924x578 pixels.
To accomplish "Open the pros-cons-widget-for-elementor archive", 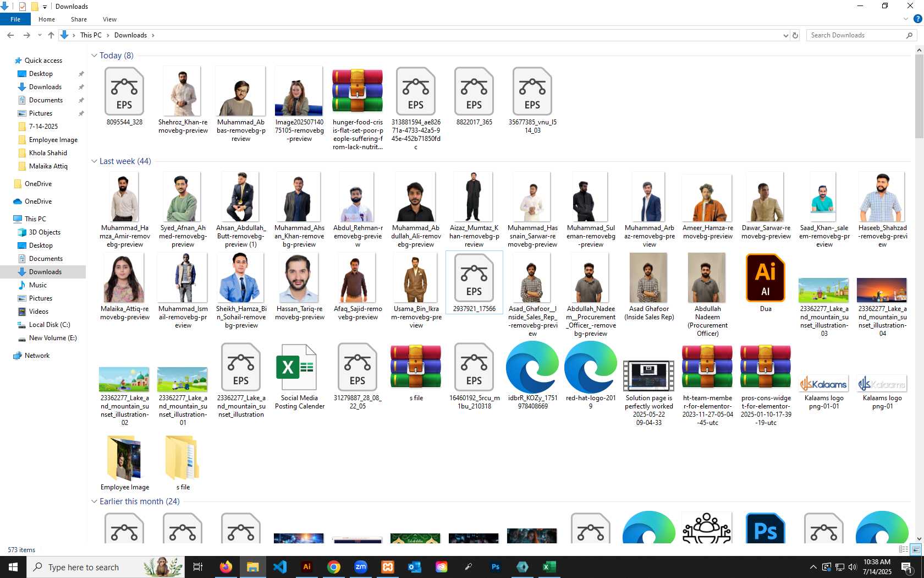I will tap(766, 385).
